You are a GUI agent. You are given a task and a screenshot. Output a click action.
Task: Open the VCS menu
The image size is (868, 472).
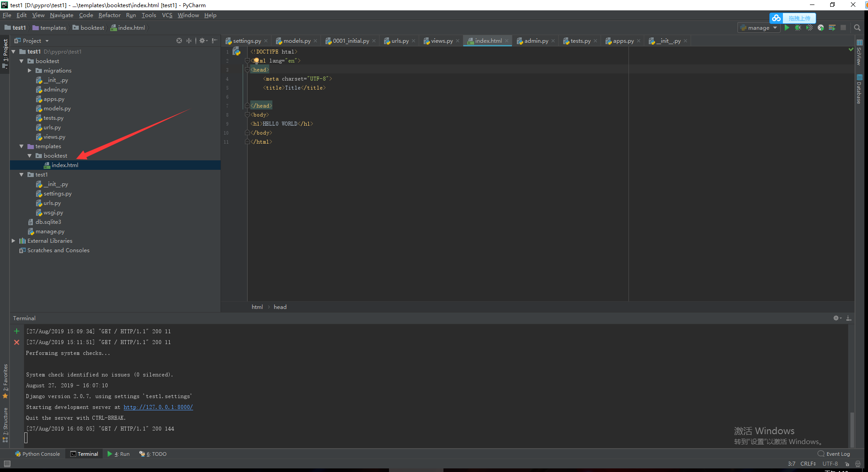[167, 15]
